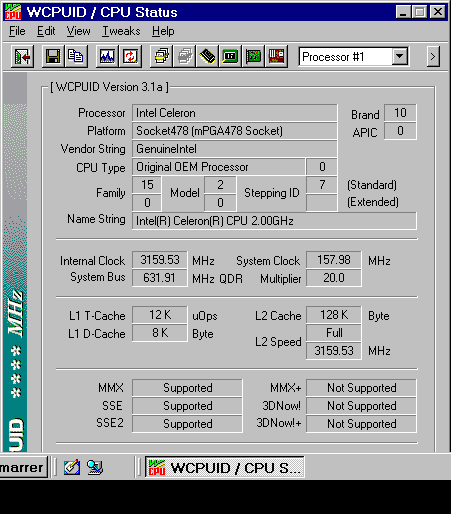Click the L2 Speed Full value

click(x=334, y=333)
